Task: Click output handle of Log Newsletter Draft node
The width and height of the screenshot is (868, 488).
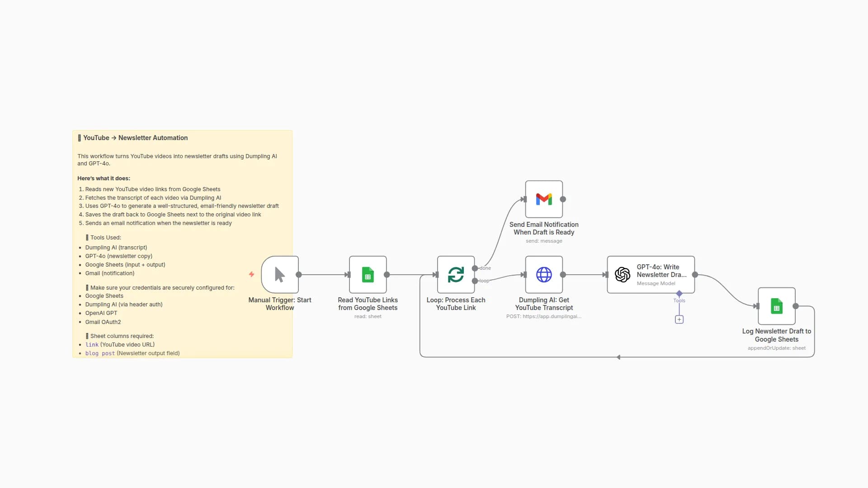Action: (x=796, y=306)
